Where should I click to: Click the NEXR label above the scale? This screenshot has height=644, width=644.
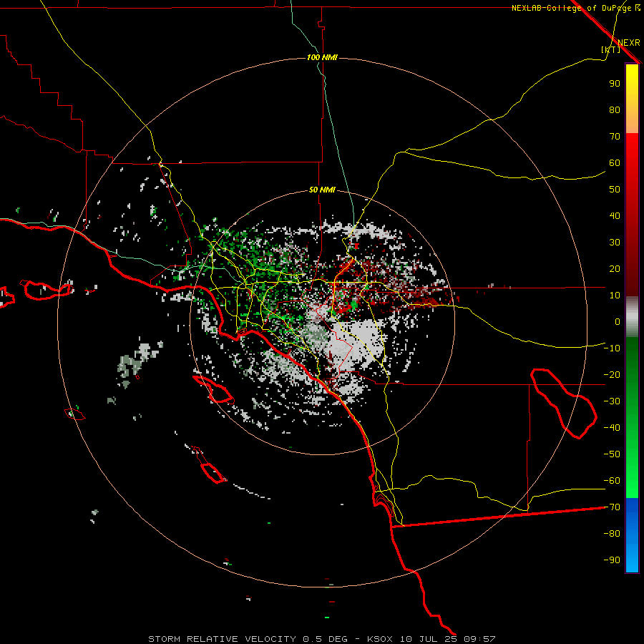coord(629,43)
